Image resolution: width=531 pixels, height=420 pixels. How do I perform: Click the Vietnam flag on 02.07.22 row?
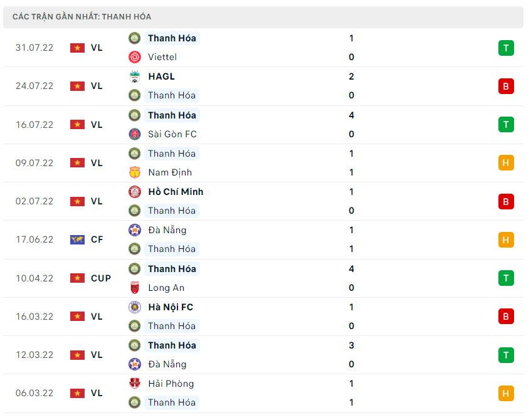(77, 201)
